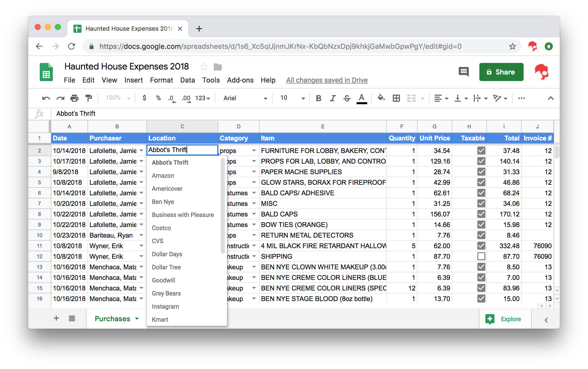Go to Sheets home icon
This screenshot has width=588, height=369.
tap(46, 72)
